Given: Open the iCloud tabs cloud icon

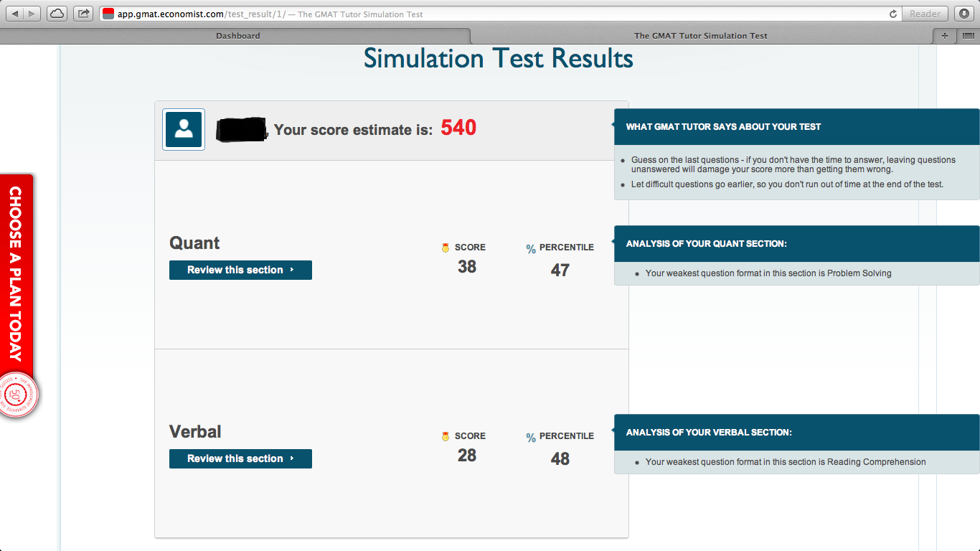Looking at the screenshot, I should 57,14.
